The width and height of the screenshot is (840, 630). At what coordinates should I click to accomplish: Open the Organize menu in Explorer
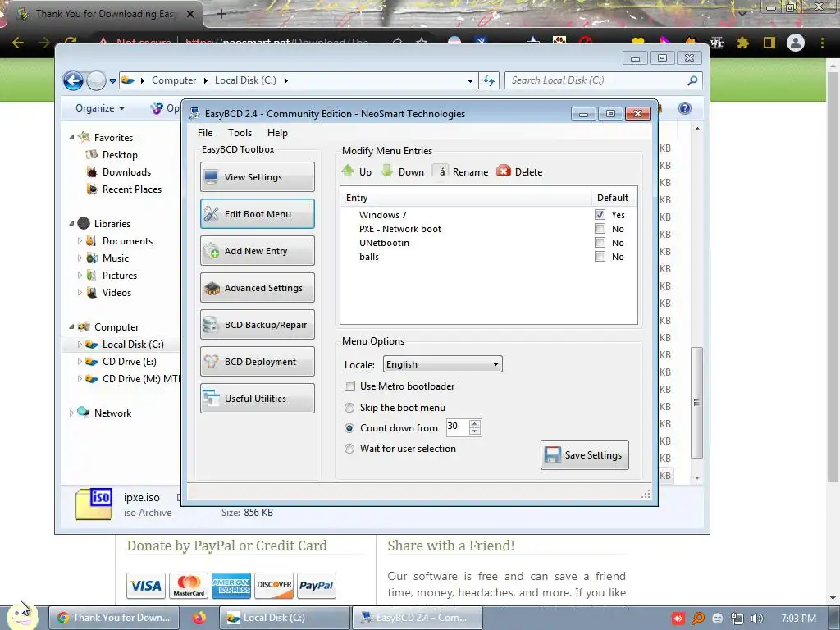click(x=100, y=108)
